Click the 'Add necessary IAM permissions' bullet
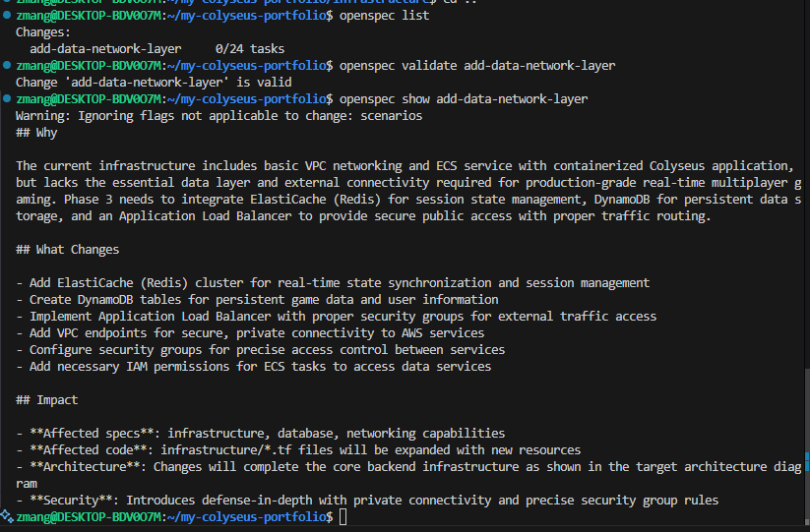This screenshot has height=532, width=810. click(x=253, y=367)
